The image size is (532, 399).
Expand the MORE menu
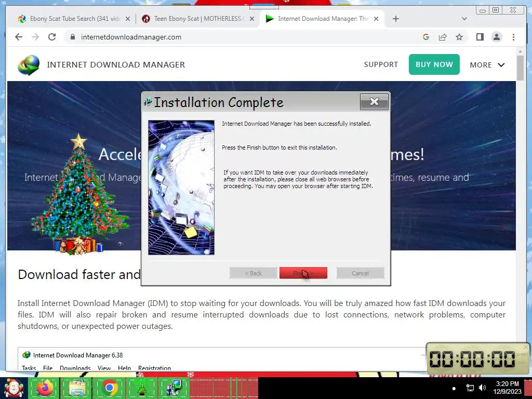487,65
